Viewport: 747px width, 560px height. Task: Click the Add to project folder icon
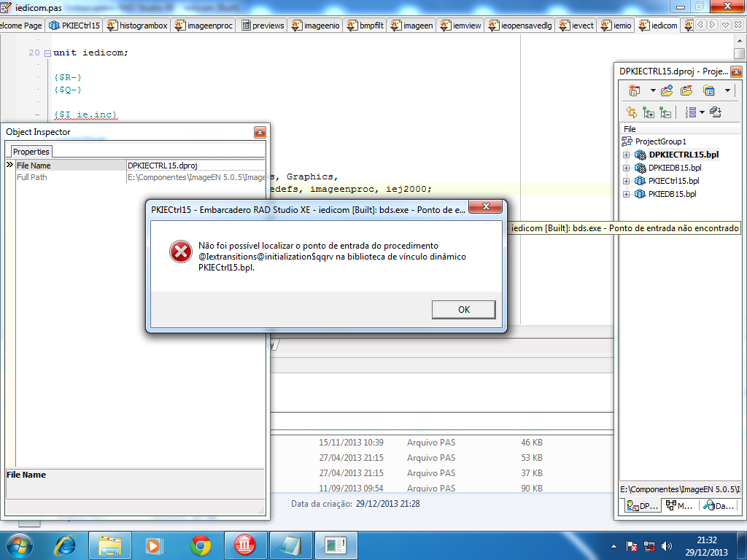point(667,90)
